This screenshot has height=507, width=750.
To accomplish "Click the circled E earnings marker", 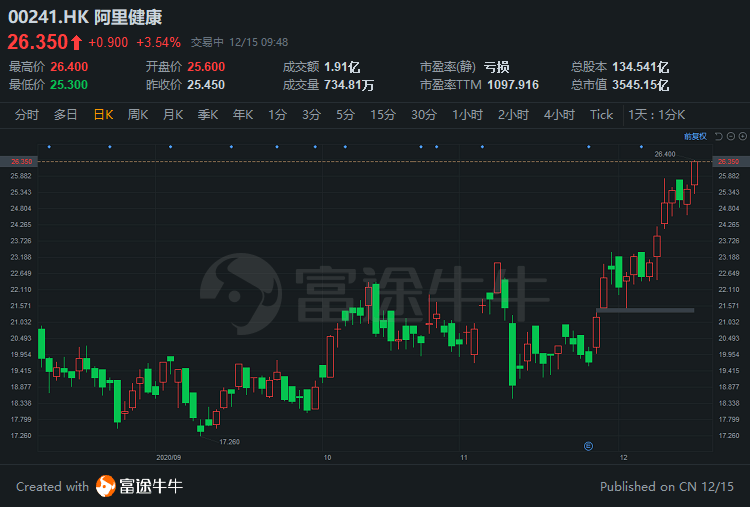I will pos(588,446).
